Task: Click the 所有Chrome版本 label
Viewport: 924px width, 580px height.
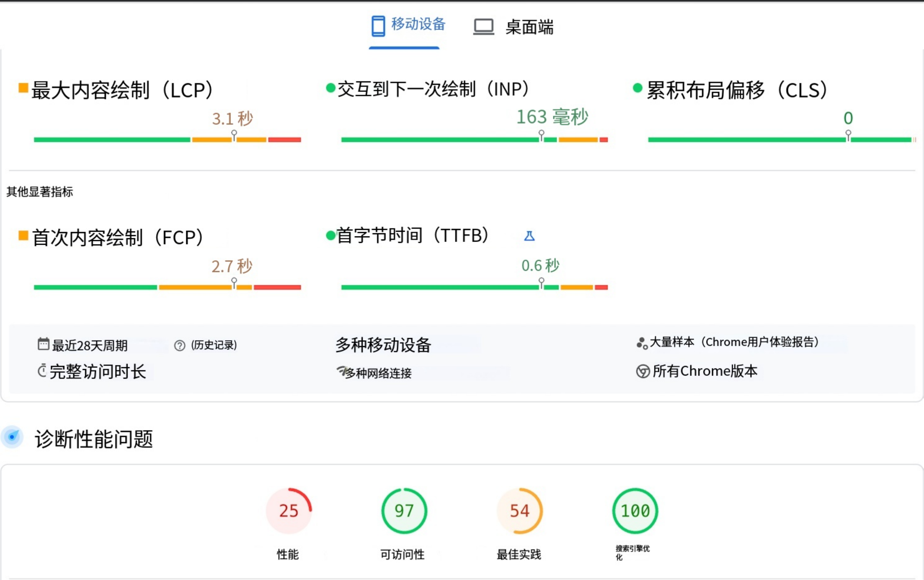Action: tap(705, 371)
